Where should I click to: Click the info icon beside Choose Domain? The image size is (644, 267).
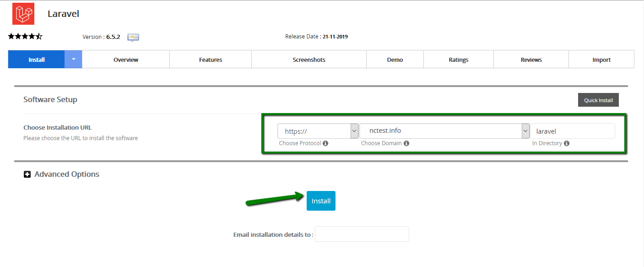tap(406, 143)
